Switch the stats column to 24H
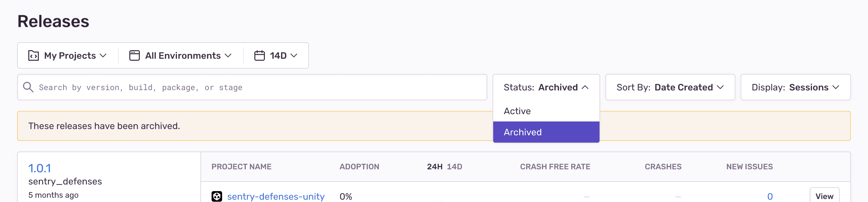This screenshot has height=202, width=868. [435, 166]
